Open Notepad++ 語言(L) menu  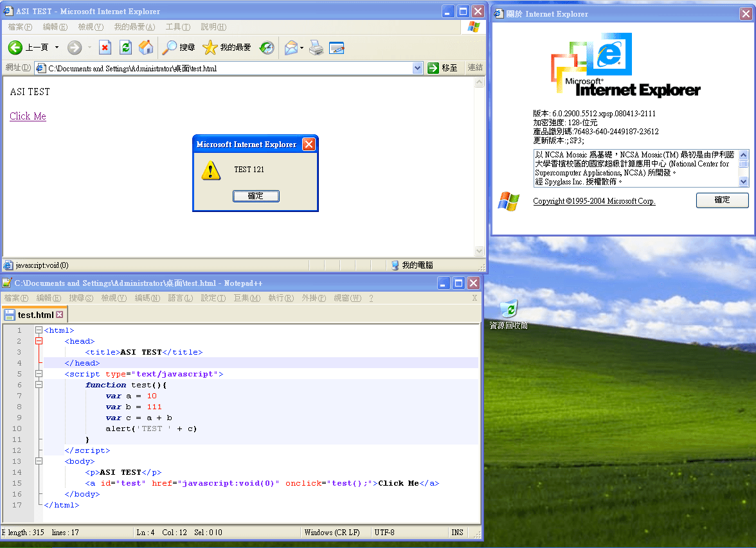[x=180, y=298]
